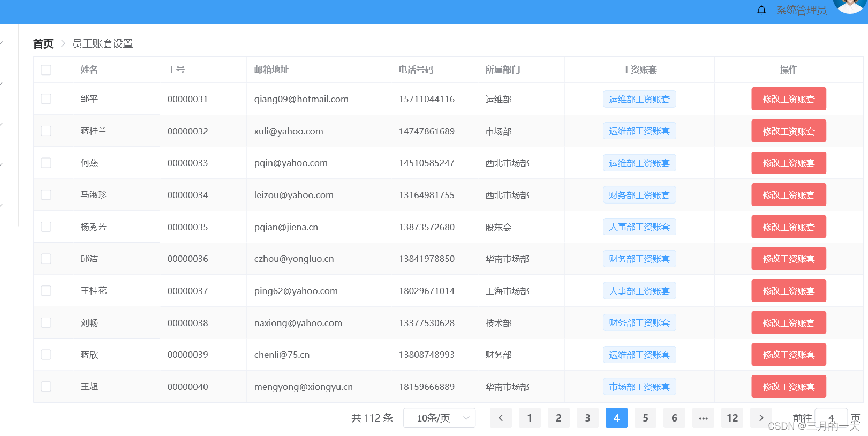The image size is (868, 436).
Task: Focus the page jump input field
Action: pos(831,418)
